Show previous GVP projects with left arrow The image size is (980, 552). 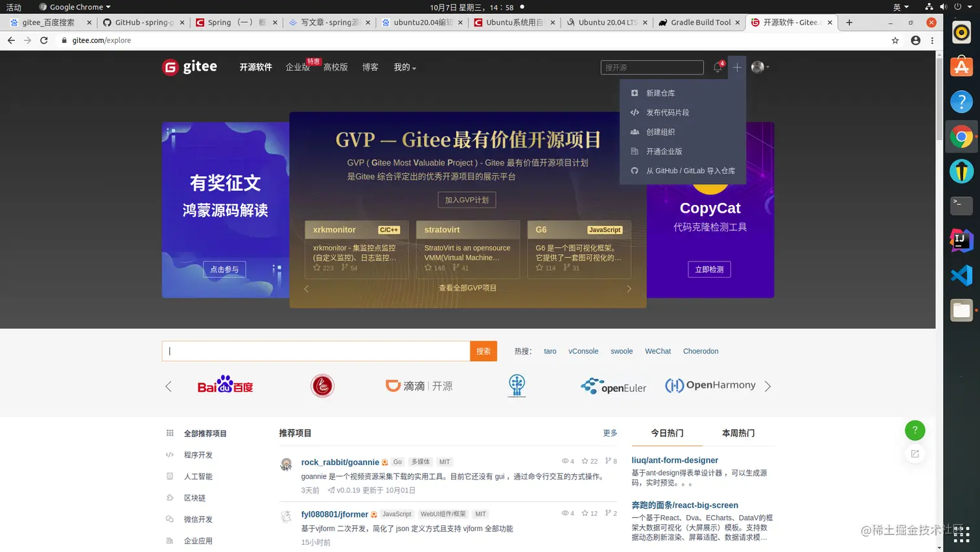pos(307,289)
